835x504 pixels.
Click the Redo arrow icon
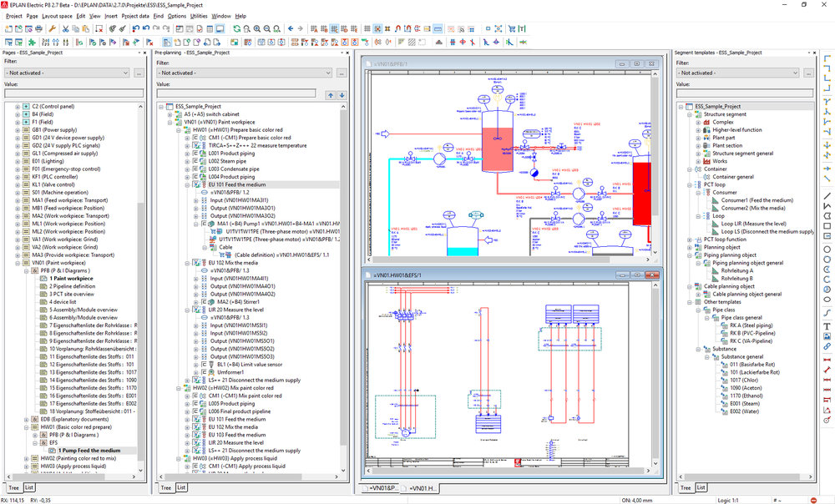point(155,29)
